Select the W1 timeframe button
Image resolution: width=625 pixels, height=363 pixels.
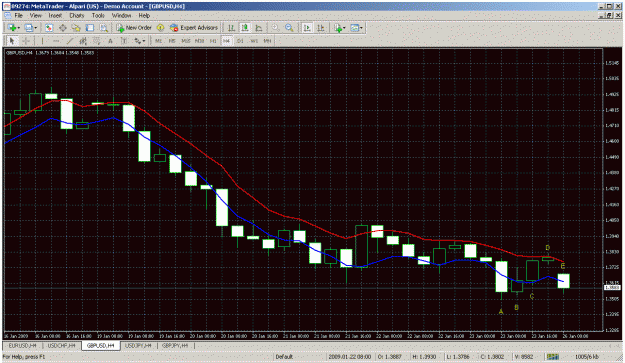[x=254, y=41]
